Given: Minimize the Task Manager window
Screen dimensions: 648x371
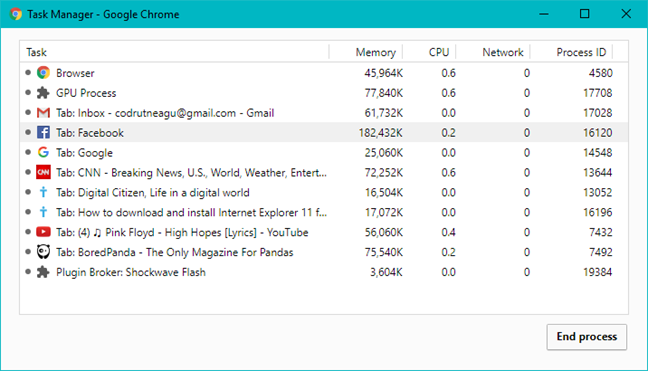Looking at the screenshot, I should pyautogui.click(x=544, y=14).
